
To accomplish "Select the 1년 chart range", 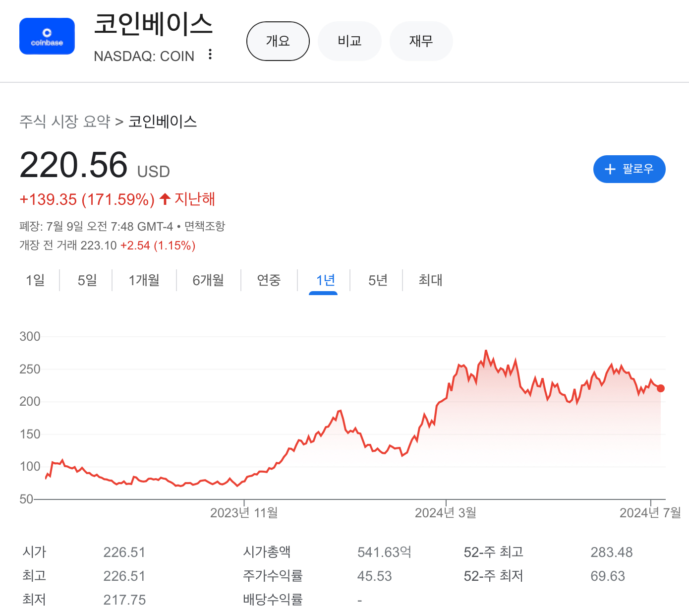I will [326, 280].
